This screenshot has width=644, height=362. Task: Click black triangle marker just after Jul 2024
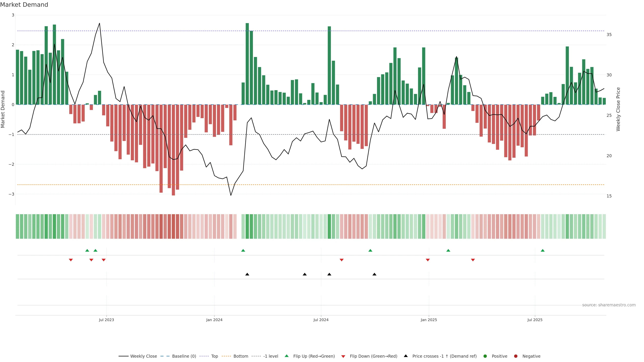pos(329,274)
